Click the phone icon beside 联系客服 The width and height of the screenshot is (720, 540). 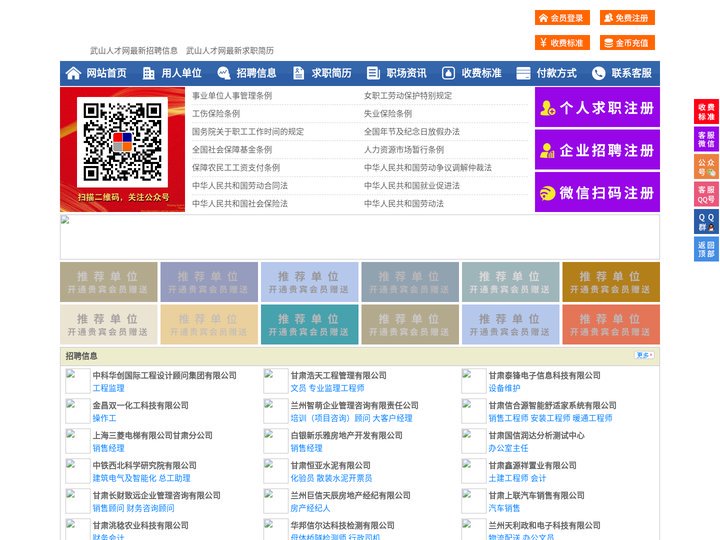[598, 73]
